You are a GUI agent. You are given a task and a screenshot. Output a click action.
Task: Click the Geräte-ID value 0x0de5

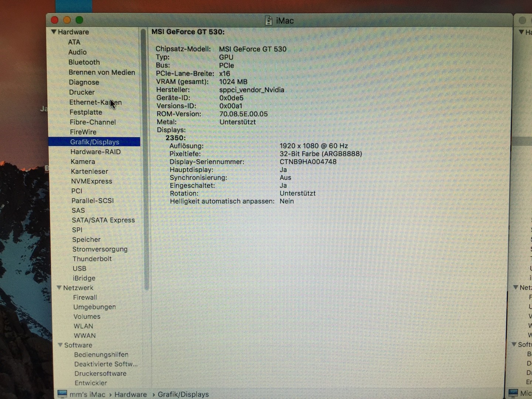[231, 98]
